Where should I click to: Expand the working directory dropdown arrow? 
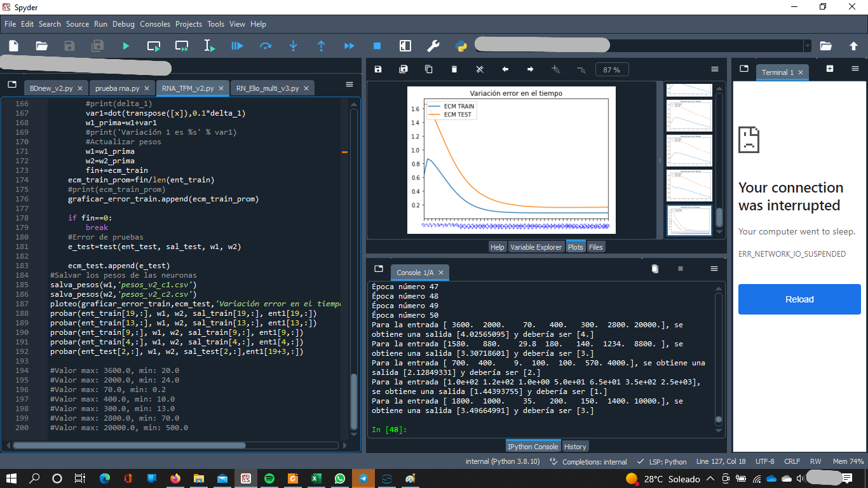(x=808, y=46)
